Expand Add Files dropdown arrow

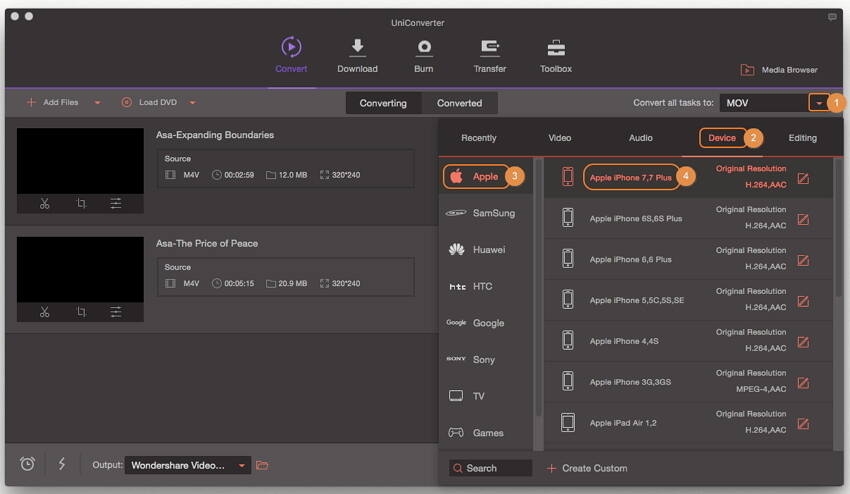click(97, 102)
